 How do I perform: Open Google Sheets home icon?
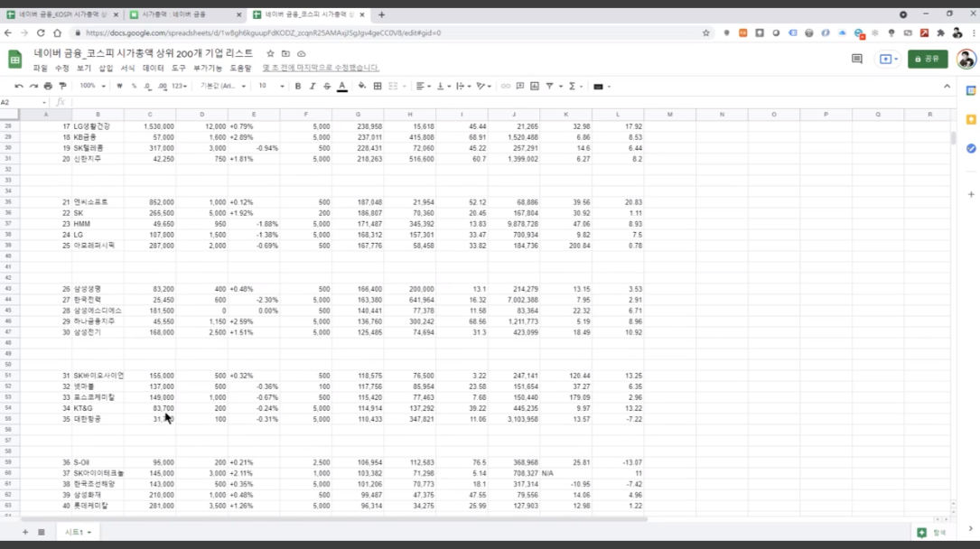[x=14, y=60]
